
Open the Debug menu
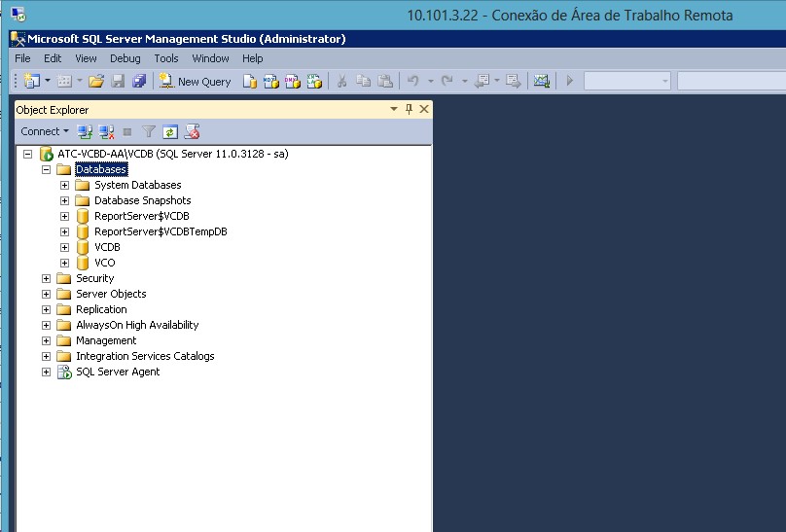pyautogui.click(x=125, y=58)
